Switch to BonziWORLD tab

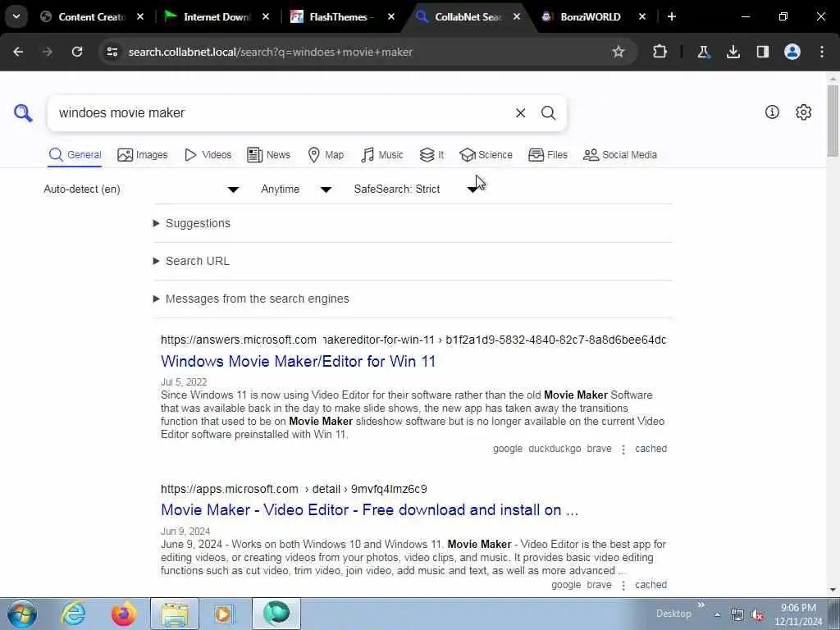(x=590, y=17)
